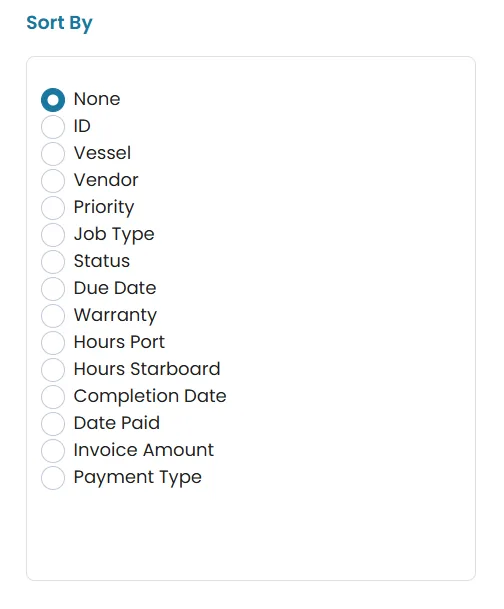Sort by Vessel
The image size is (504, 609).
click(x=53, y=154)
